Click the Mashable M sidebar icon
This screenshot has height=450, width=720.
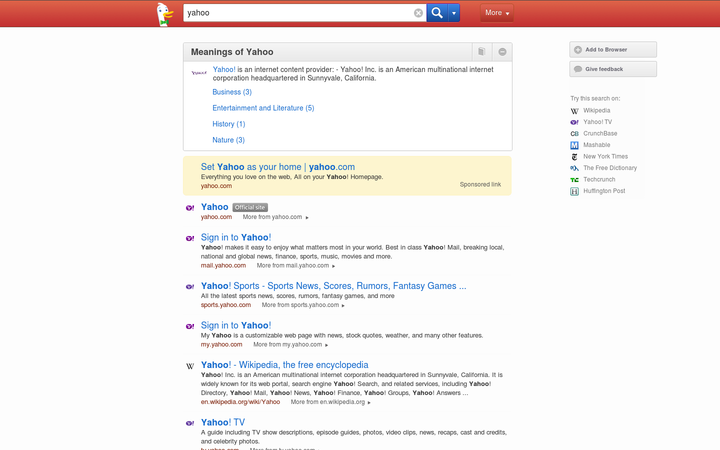tap(574, 146)
